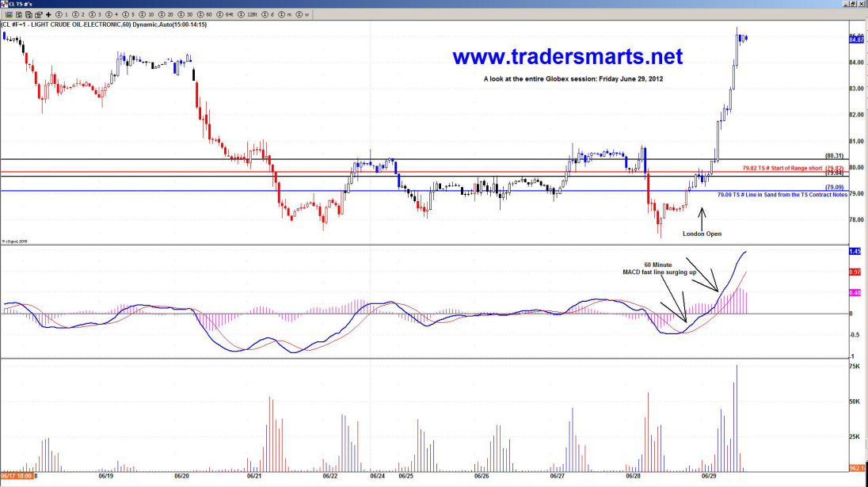Click the 30 minute interval button
The image size is (868, 487).
point(185,14)
